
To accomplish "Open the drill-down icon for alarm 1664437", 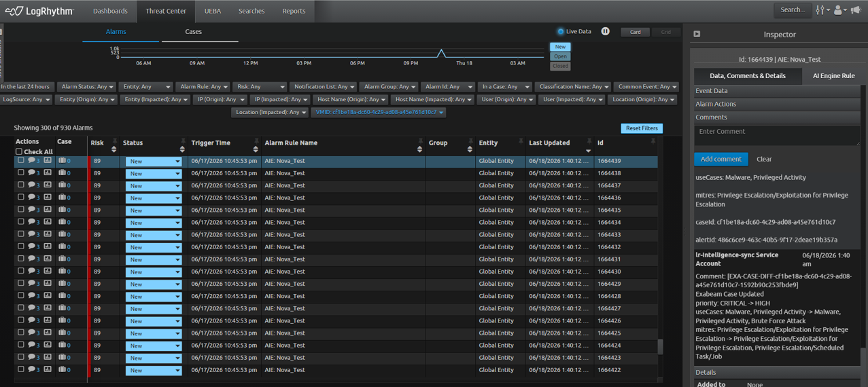I will click(x=48, y=185).
